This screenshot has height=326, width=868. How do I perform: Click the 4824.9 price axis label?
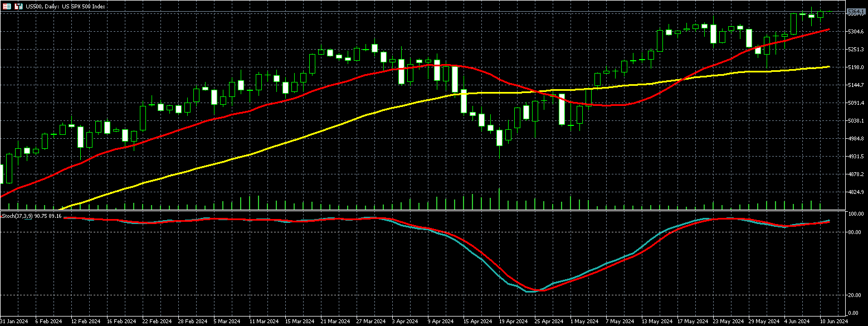click(855, 192)
